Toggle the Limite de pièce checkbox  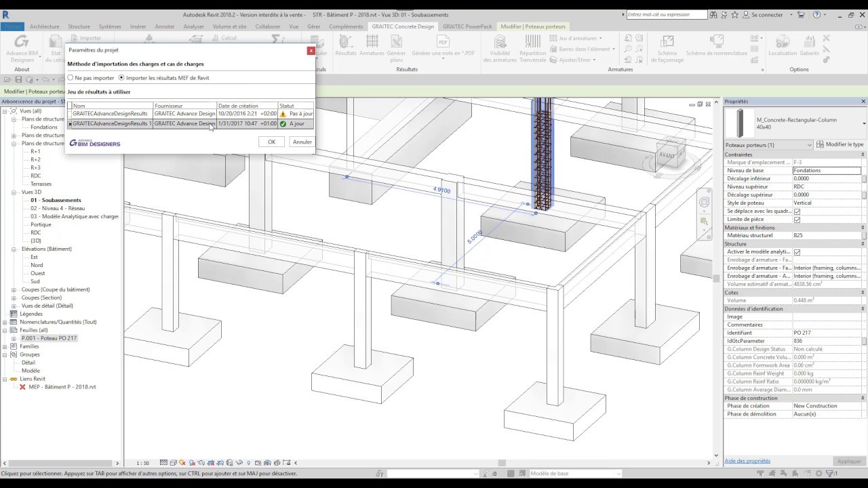(797, 220)
